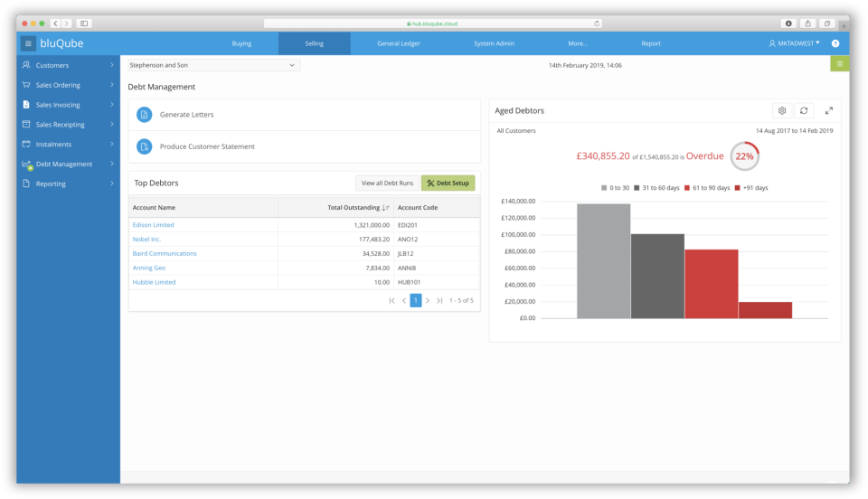Open the Baird Communications account link

(x=165, y=253)
